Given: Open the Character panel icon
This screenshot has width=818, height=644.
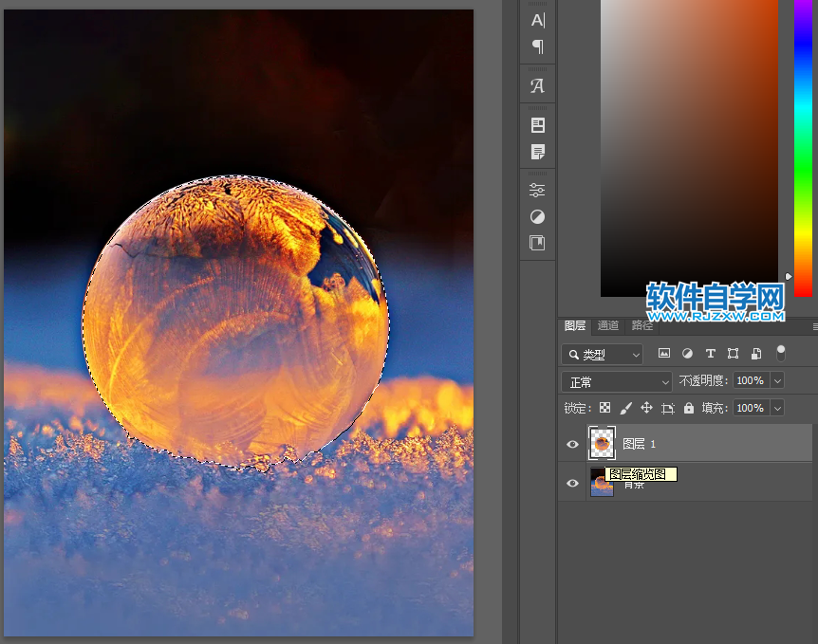Looking at the screenshot, I should [x=538, y=20].
